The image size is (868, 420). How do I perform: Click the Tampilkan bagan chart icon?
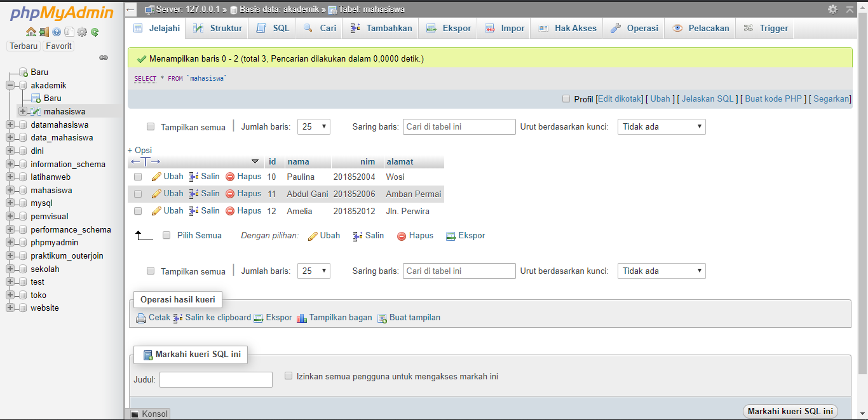coord(301,318)
